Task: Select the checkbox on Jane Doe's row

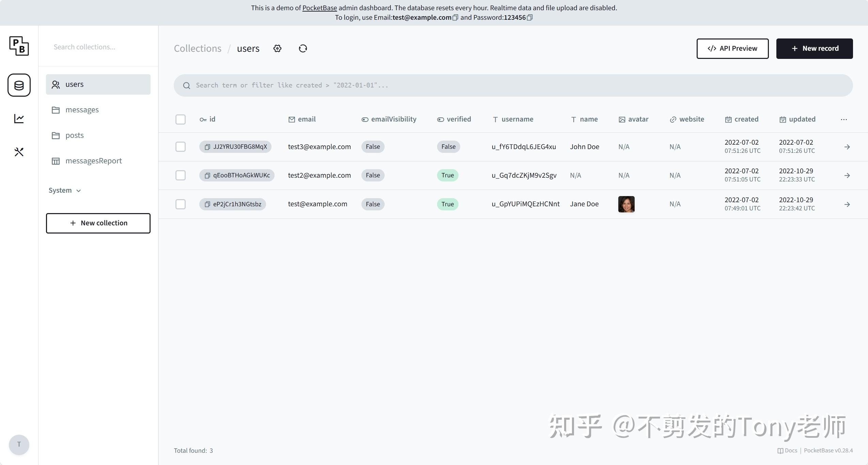Action: (180, 204)
